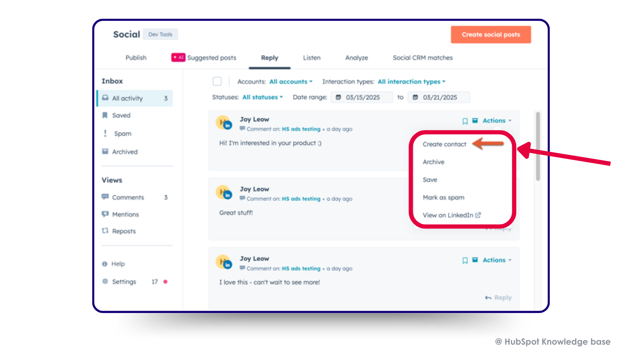Image resolution: width=642 pixels, height=364 pixels.
Task: Save the 'I'm interested' comment with bookmark icon
Action: [465, 121]
